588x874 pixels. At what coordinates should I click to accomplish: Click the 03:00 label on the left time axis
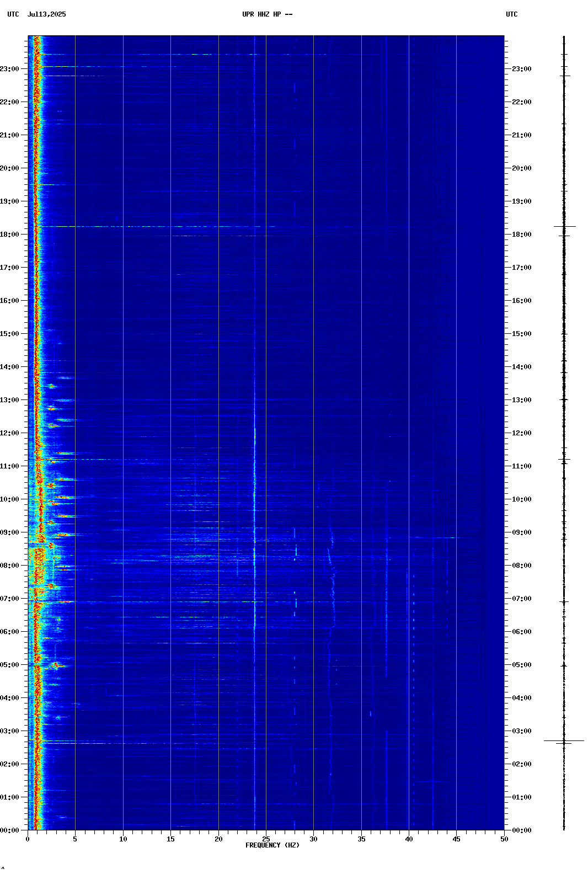pos(10,731)
